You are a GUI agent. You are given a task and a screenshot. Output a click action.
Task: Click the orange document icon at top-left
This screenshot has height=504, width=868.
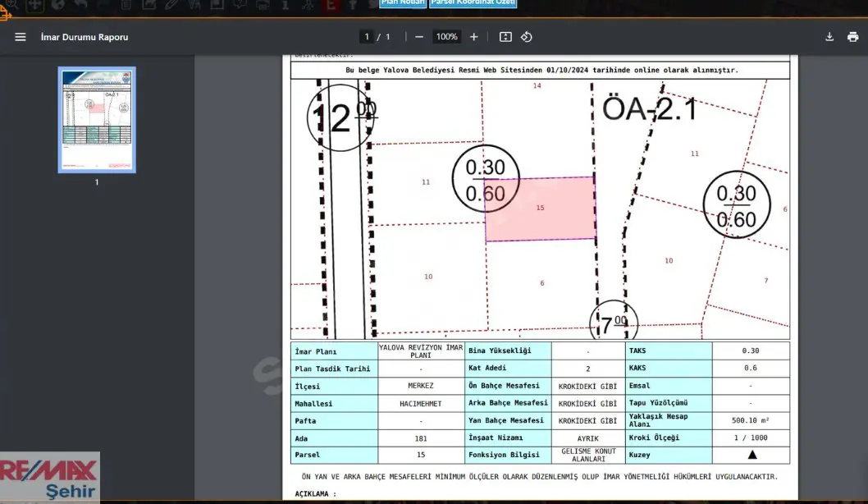(x=4, y=13)
